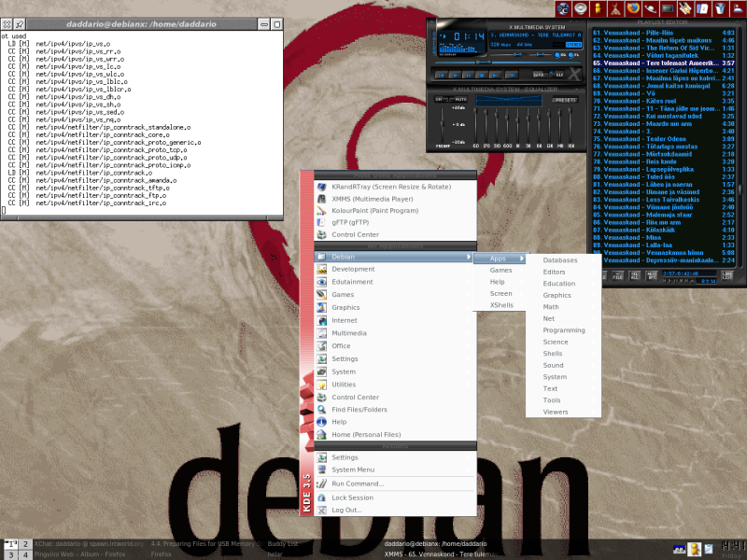Open the trash bin icon in the top panel
The image size is (747, 560).
point(720,8)
